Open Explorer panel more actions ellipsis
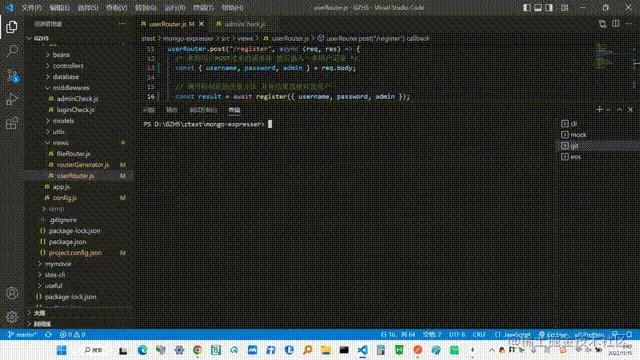 [x=122, y=24]
